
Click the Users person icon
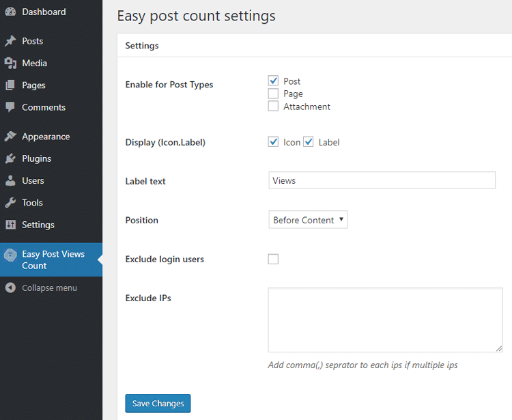(10, 180)
